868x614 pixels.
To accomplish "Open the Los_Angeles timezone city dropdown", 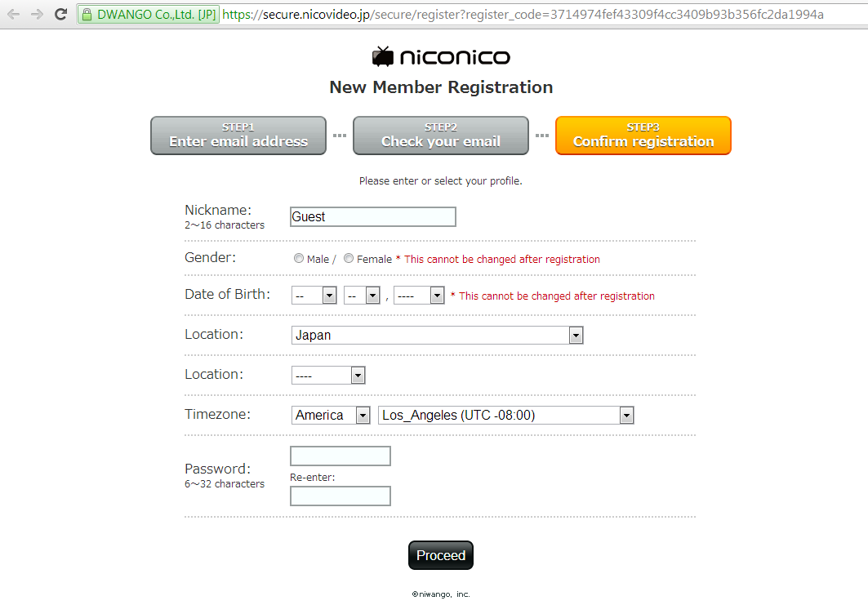I will click(x=505, y=416).
